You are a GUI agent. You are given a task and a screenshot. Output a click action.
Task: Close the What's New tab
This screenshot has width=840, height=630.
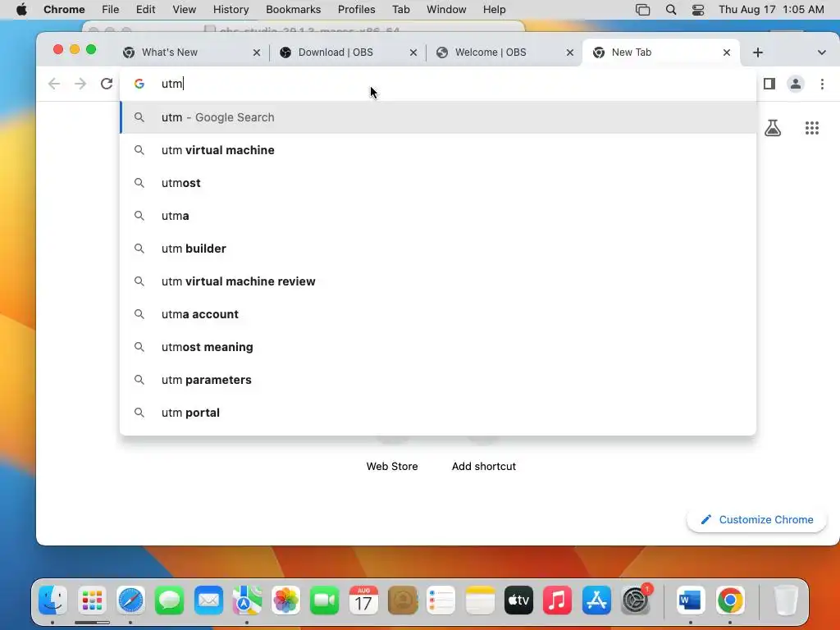pos(257,52)
